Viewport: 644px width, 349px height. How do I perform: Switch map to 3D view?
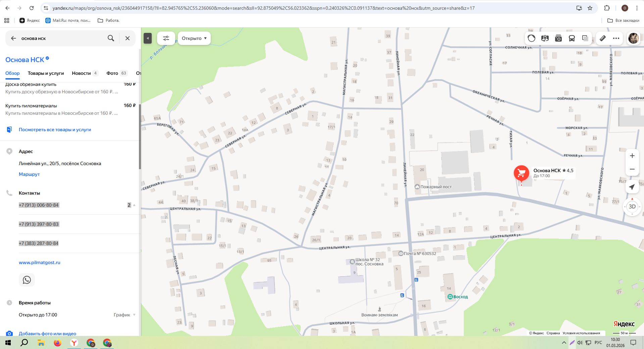632,207
